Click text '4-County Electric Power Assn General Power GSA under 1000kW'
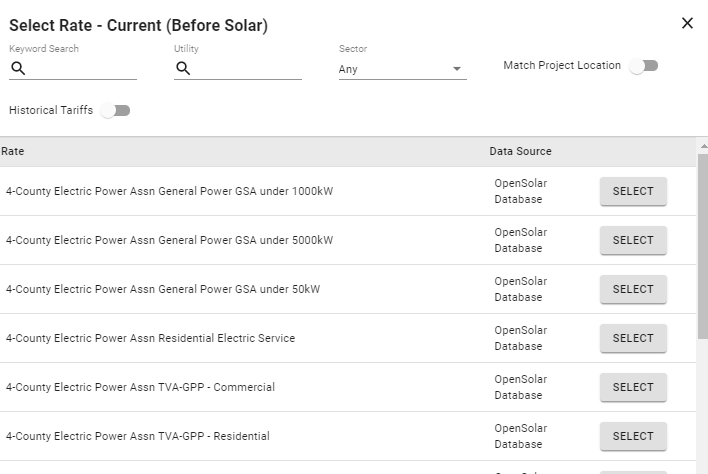Image resolution: width=708 pixels, height=474 pixels. (x=169, y=191)
